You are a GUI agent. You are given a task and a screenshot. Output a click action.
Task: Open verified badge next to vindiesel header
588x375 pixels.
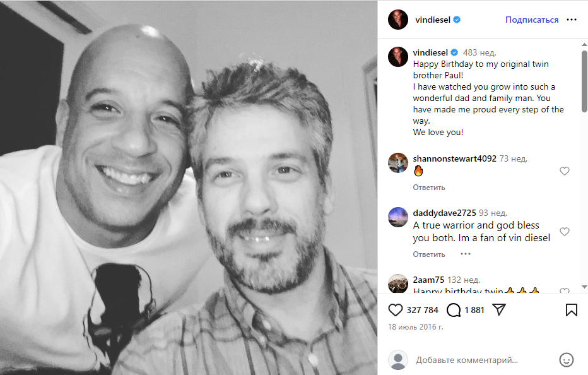pos(457,20)
